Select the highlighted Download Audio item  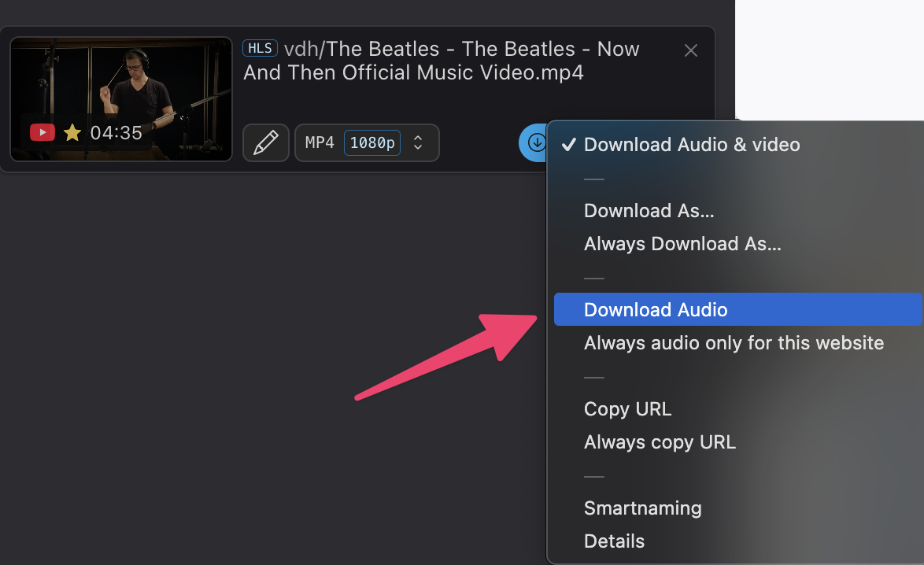pos(737,309)
